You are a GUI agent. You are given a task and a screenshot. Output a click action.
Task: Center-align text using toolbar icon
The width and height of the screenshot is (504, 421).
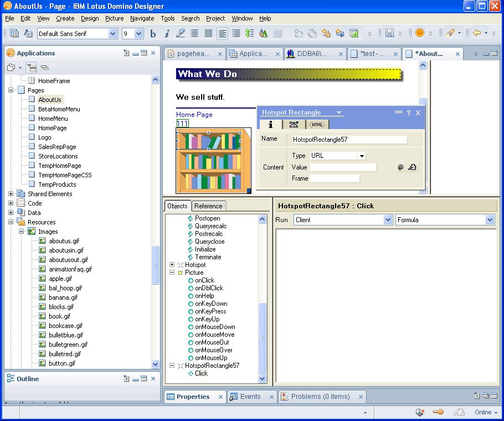(x=194, y=34)
